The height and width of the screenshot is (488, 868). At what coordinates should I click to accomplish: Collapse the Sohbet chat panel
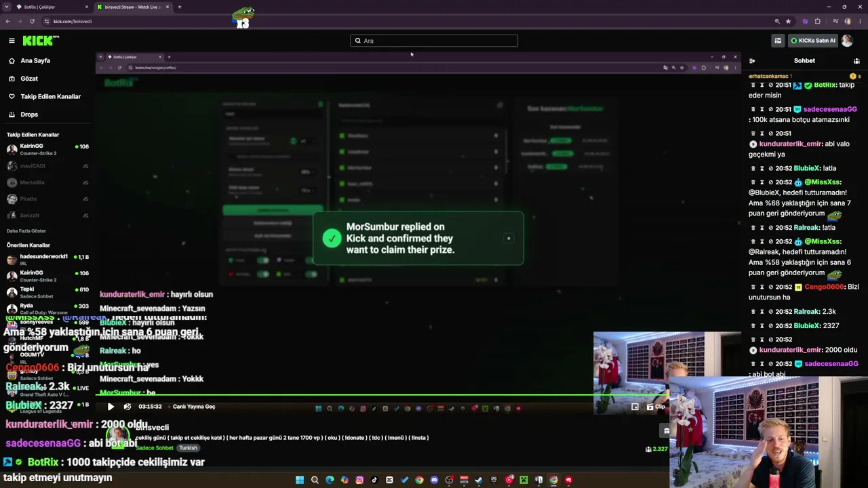(x=752, y=61)
